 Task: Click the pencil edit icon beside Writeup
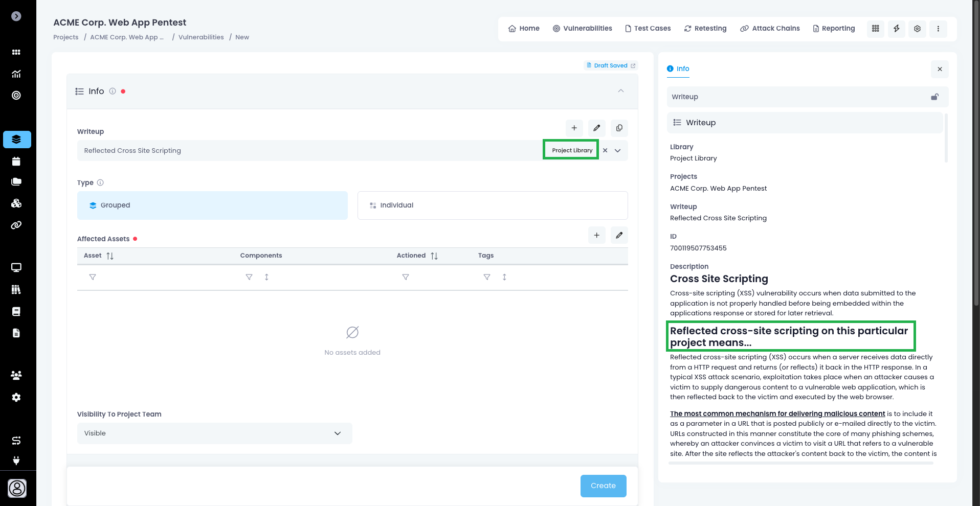click(596, 128)
